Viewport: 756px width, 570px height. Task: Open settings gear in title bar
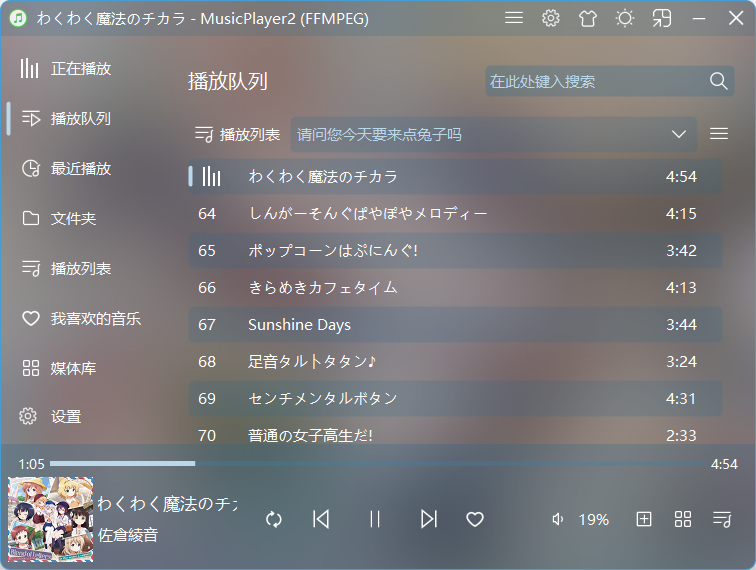[551, 18]
